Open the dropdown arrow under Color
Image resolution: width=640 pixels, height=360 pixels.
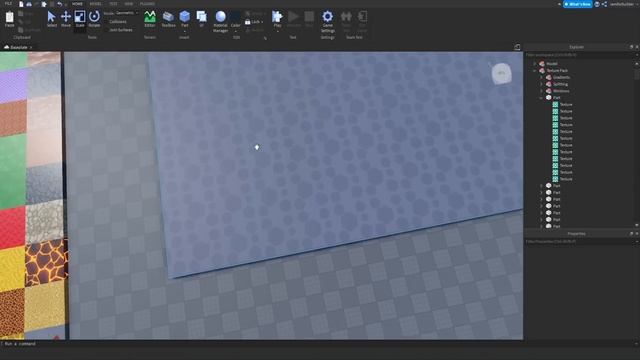(x=236, y=31)
